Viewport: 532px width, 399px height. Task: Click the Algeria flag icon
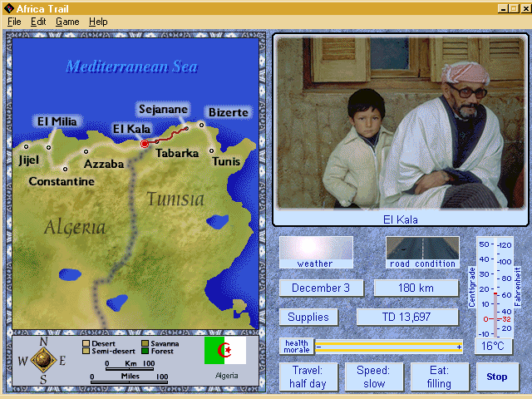click(x=225, y=350)
